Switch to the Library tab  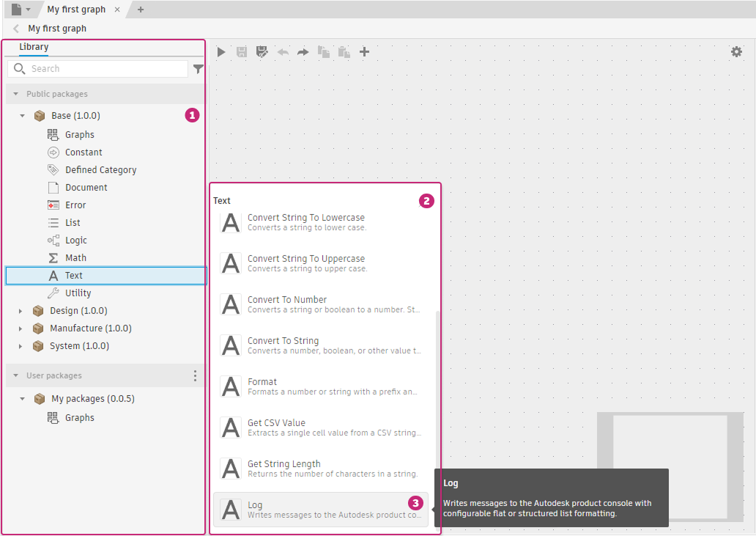[x=34, y=47]
